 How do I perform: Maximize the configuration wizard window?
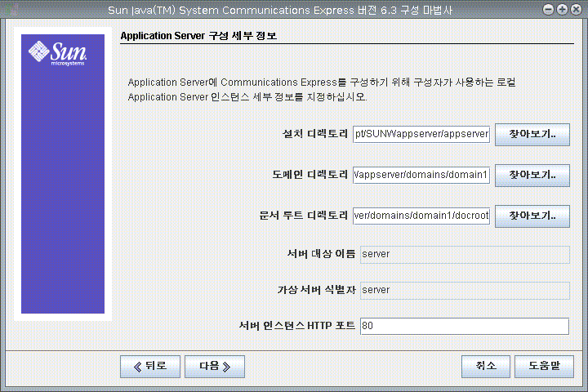pyautogui.click(x=562, y=9)
